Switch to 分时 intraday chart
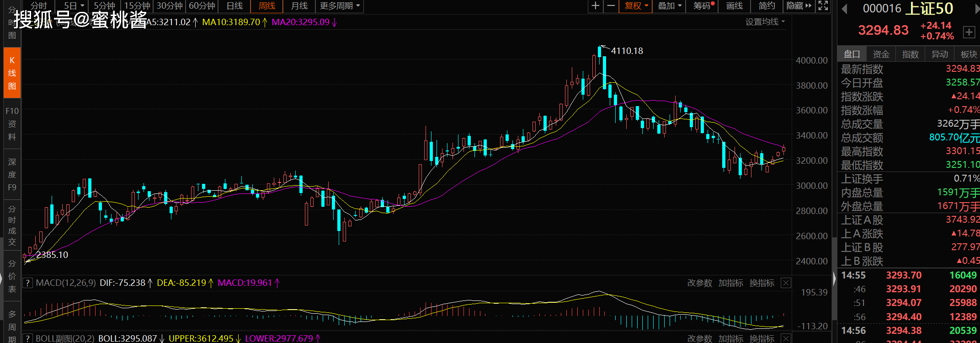 tap(39, 6)
